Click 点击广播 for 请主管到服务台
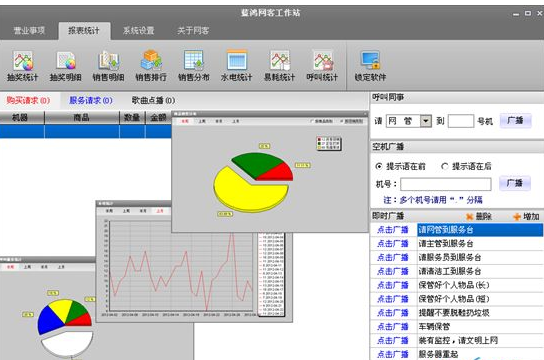544x360 pixels. click(393, 244)
